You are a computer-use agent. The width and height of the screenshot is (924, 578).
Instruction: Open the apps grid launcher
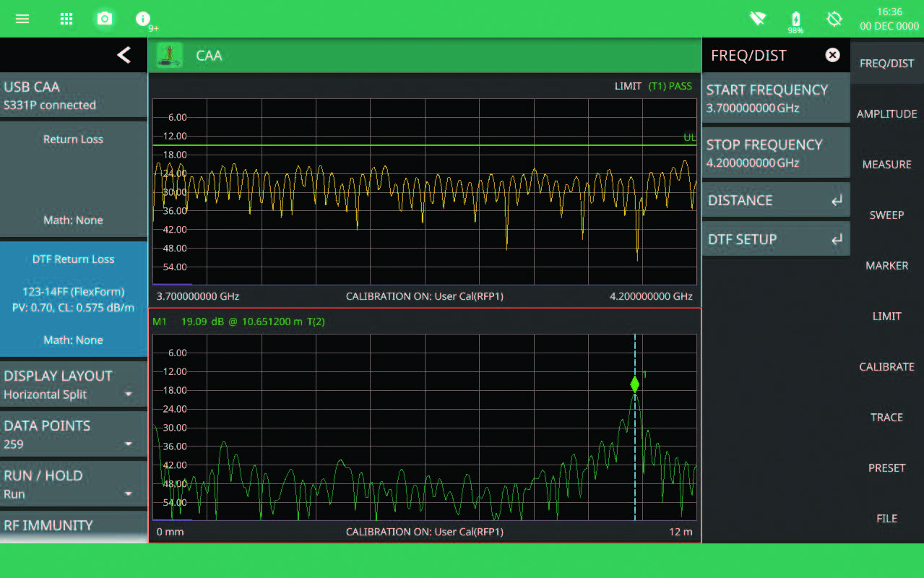point(66,19)
